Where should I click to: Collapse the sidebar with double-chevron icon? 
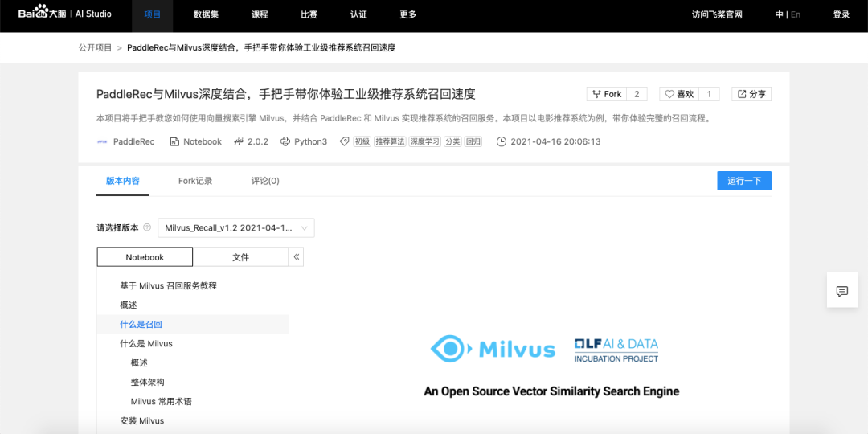[296, 257]
